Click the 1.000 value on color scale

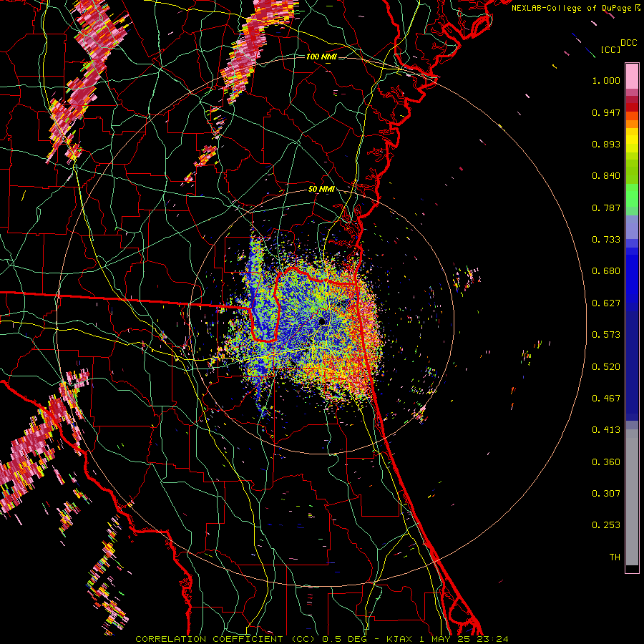[606, 80]
